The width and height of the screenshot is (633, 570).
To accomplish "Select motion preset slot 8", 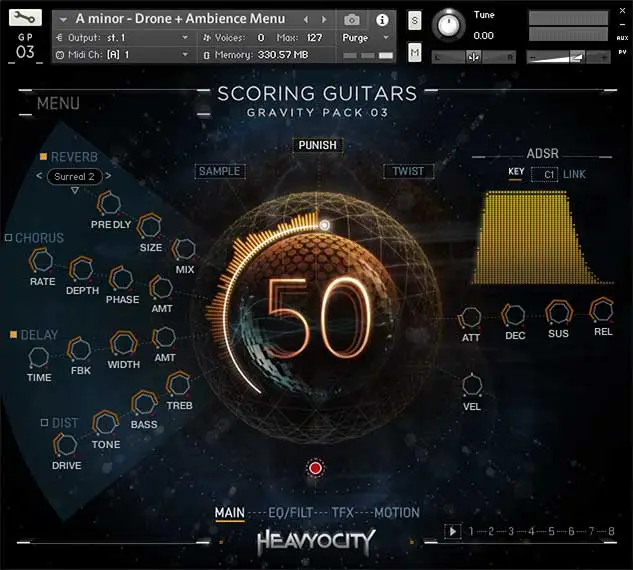I will (x=611, y=531).
